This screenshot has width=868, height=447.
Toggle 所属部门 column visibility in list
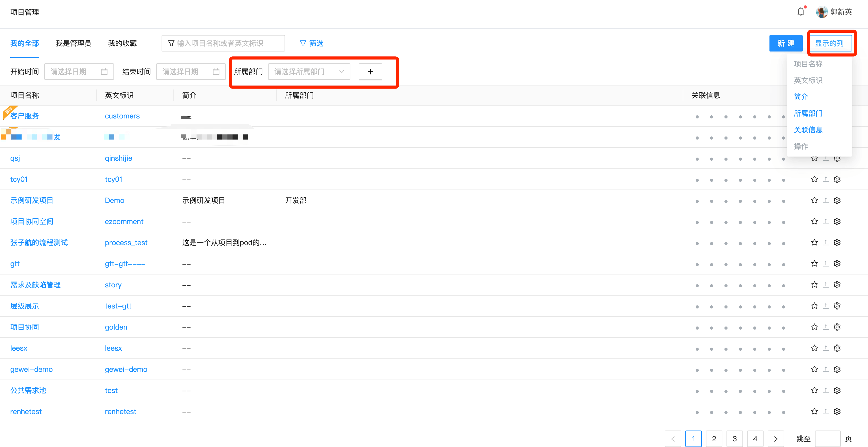tap(819, 113)
